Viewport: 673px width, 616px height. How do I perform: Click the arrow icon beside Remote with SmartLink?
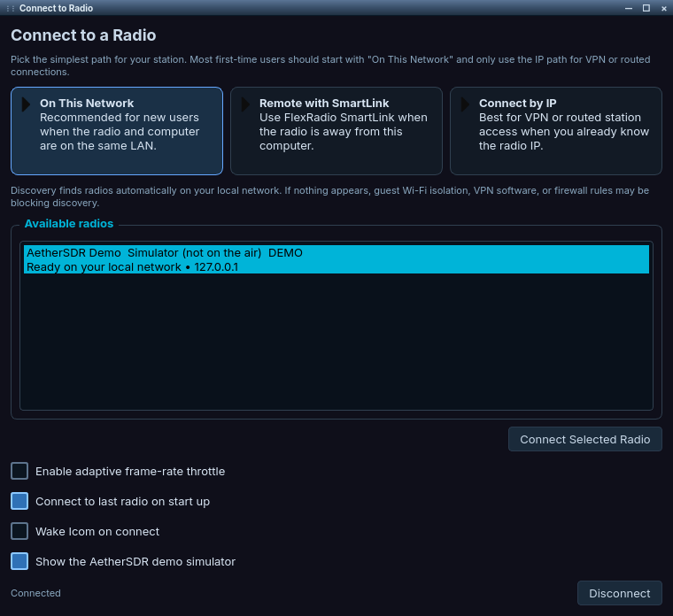pyautogui.click(x=246, y=104)
